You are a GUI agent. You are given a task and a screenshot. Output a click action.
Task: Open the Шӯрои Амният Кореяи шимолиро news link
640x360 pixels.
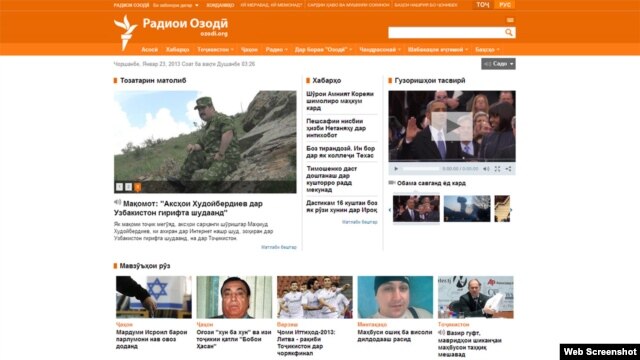pos(340,101)
